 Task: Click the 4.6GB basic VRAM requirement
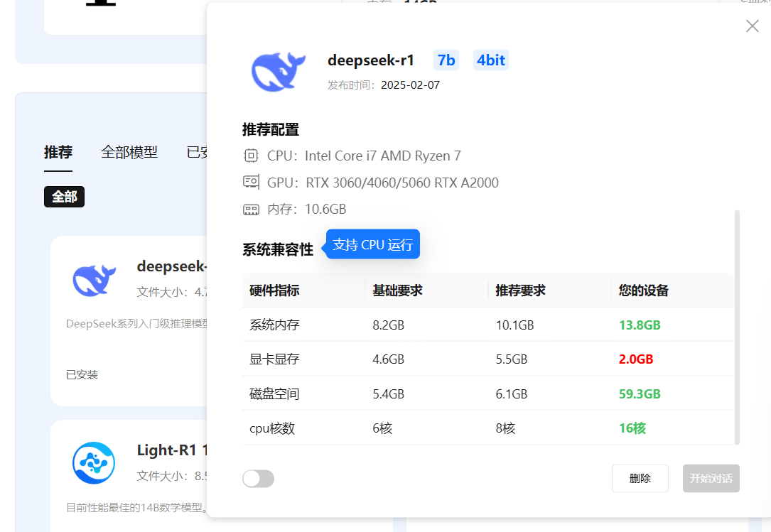388,359
